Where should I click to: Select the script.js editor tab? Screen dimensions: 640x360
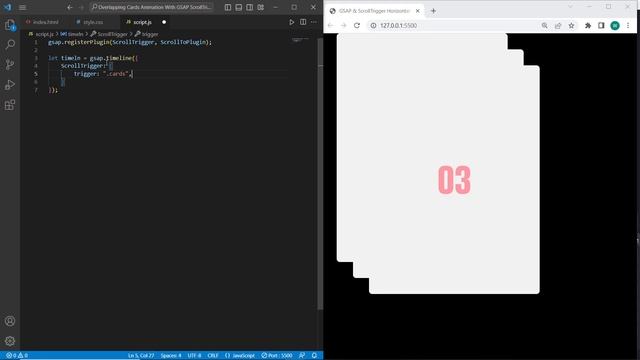pyautogui.click(x=142, y=22)
